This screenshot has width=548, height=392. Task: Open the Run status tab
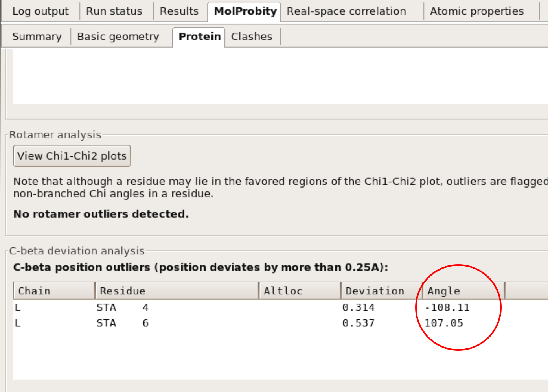tap(114, 11)
